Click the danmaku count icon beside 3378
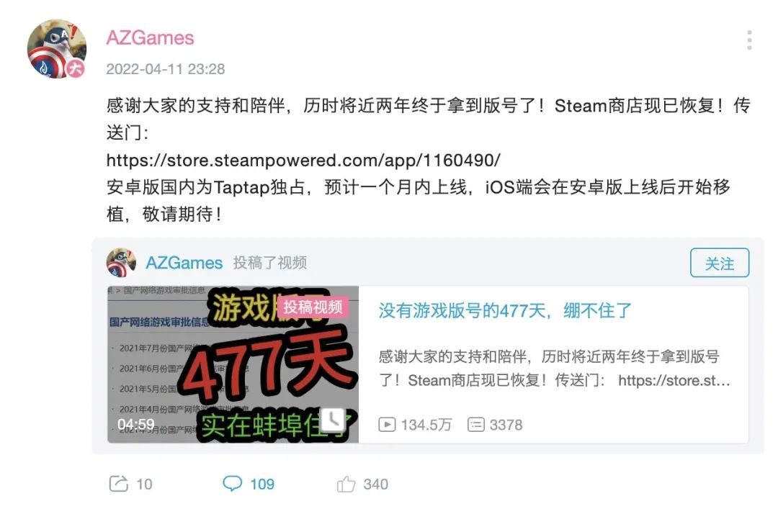The height and width of the screenshot is (532, 778). [476, 425]
